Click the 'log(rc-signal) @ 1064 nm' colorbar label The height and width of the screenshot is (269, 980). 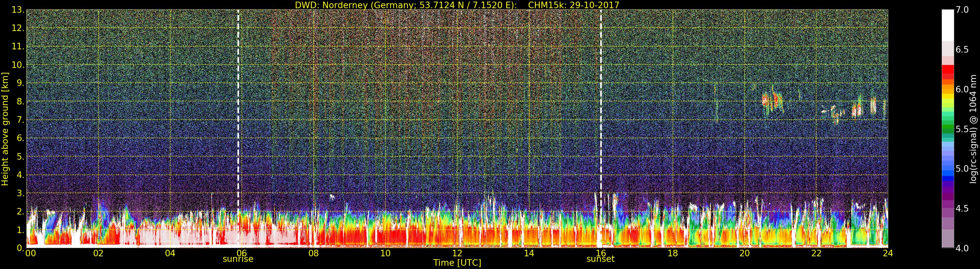973,129
